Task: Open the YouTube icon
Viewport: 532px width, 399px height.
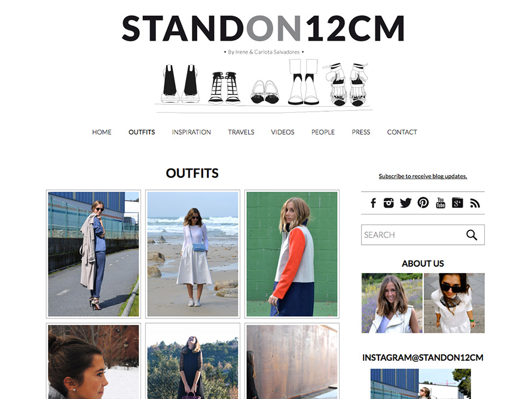Action: (441, 202)
